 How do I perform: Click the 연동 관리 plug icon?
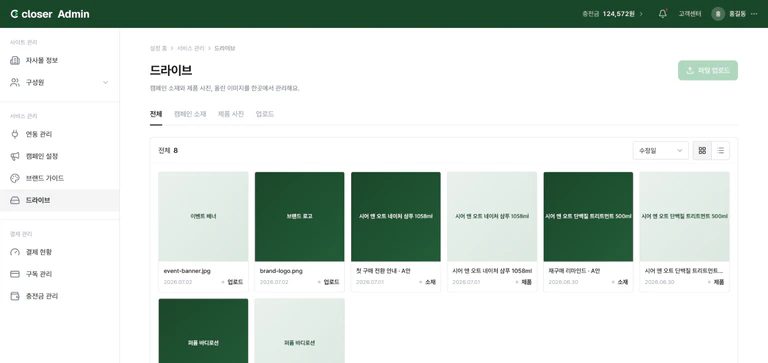[15, 134]
